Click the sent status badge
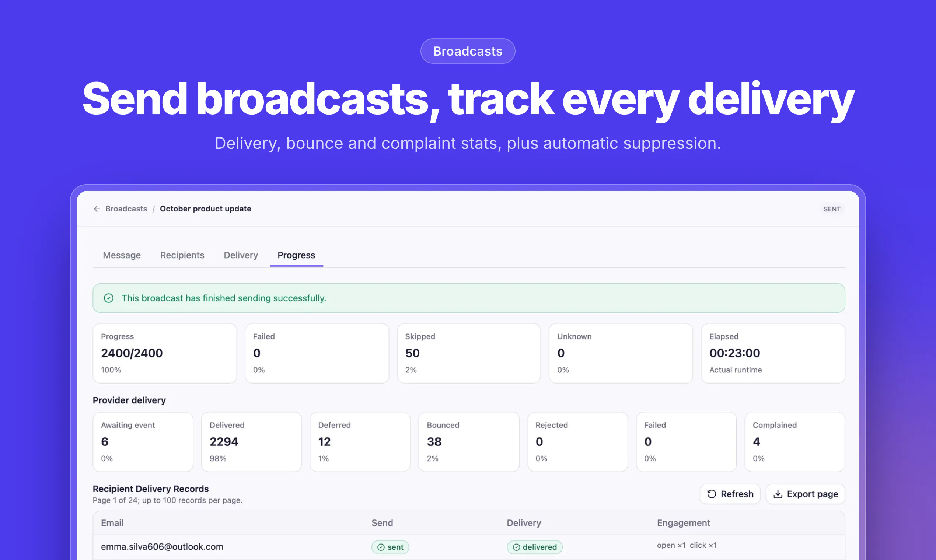The height and width of the screenshot is (560, 936). (x=390, y=547)
